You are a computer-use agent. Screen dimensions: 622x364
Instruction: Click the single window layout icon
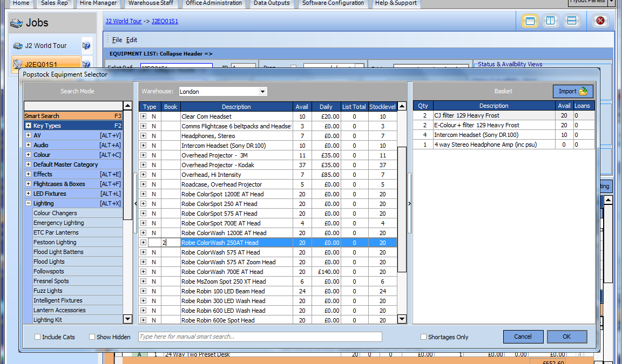point(530,21)
